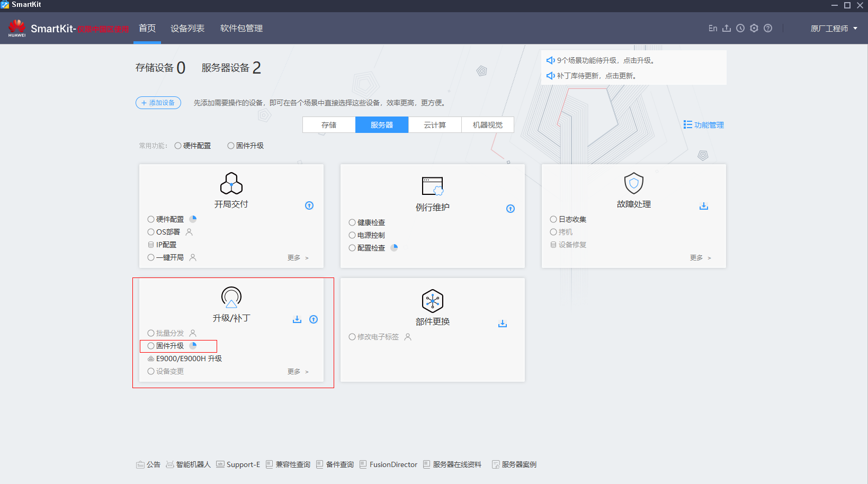
Task: Select OS部署 option
Action: coord(164,232)
